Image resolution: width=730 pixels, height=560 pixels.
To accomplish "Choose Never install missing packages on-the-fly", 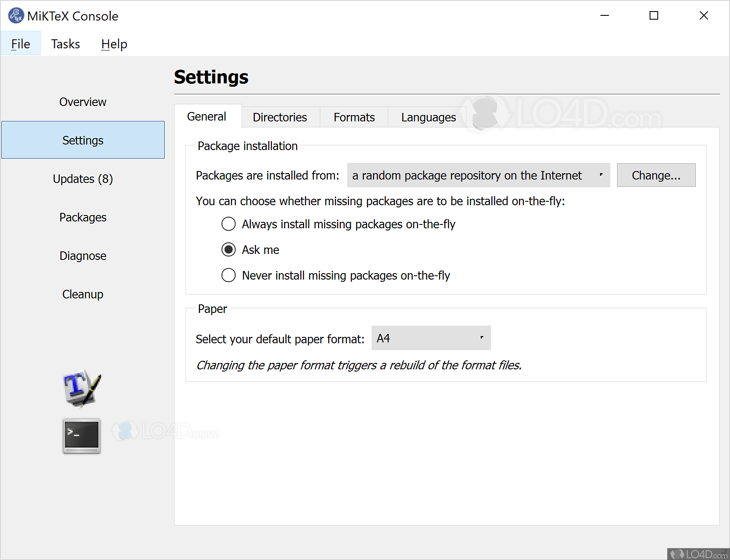I will 229,275.
